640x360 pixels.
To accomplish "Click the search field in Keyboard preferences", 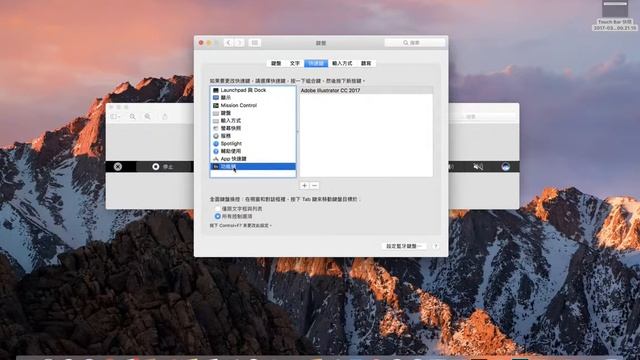I will point(415,42).
